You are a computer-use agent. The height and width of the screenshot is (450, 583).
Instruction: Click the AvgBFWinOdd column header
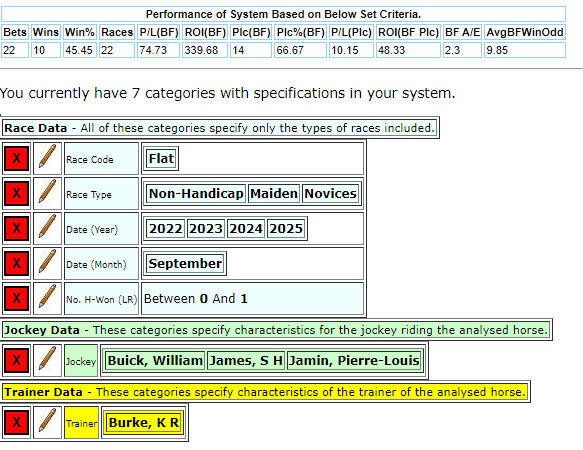click(525, 32)
